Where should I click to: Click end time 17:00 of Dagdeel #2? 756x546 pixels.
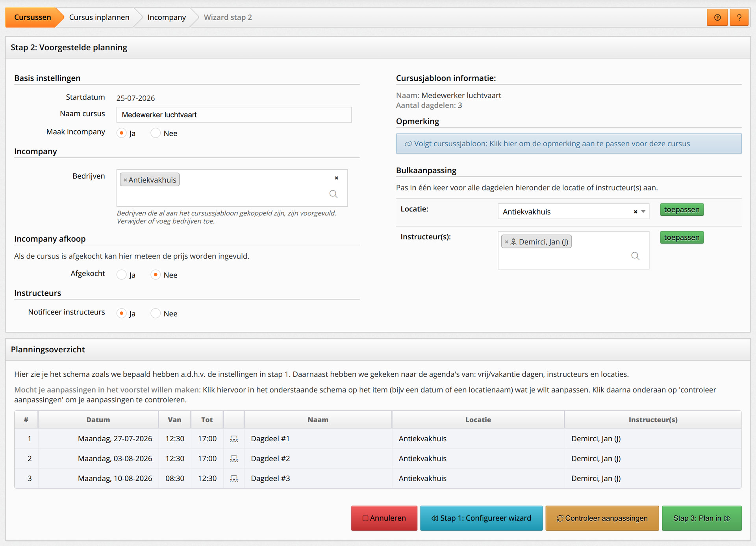click(207, 458)
